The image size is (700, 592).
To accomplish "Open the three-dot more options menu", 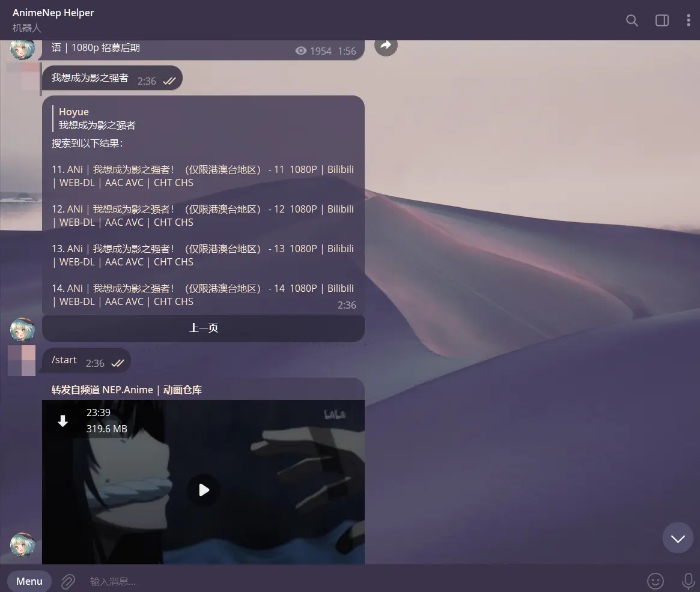I will point(688,20).
